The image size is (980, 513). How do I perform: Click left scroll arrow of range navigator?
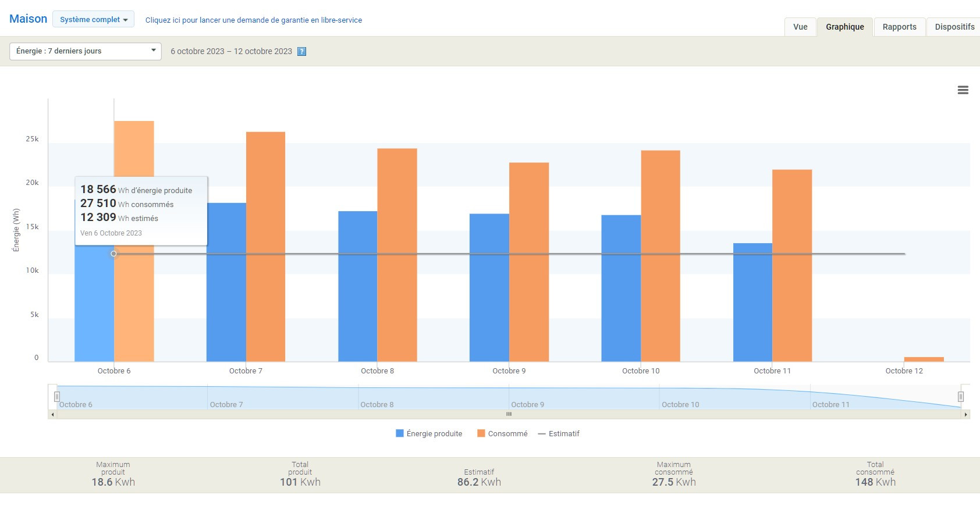pos(52,415)
